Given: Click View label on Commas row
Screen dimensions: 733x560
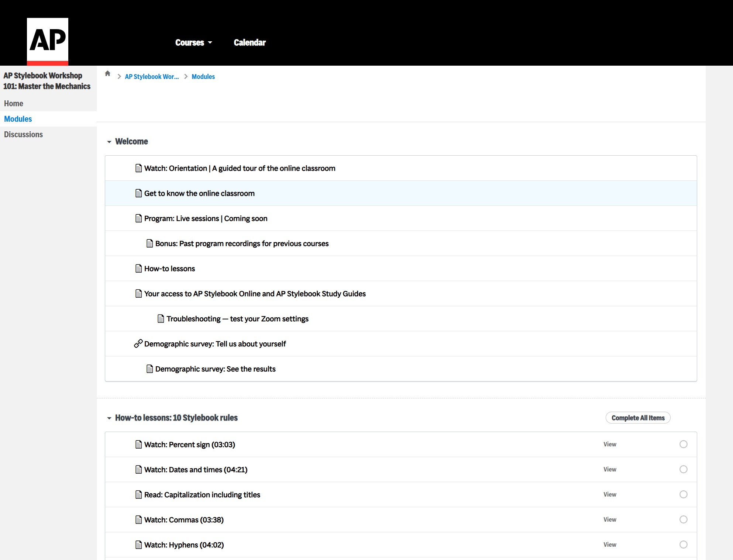Looking at the screenshot, I should (x=610, y=520).
